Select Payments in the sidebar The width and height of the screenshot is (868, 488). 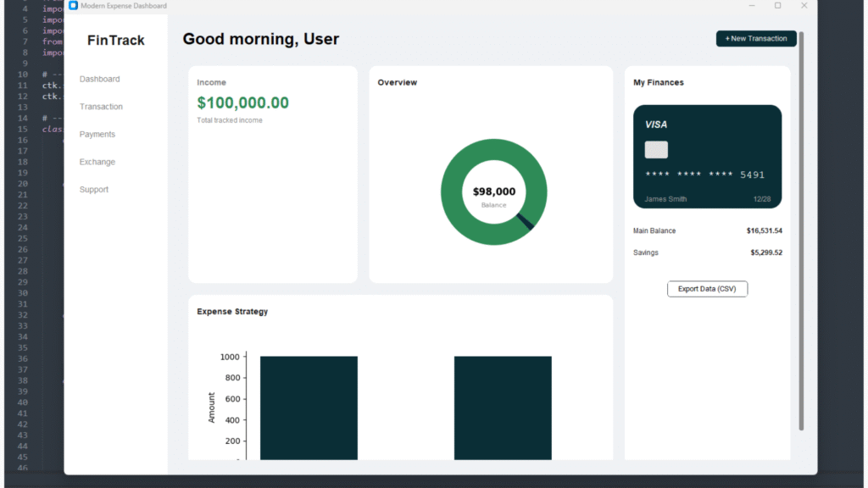(x=97, y=135)
